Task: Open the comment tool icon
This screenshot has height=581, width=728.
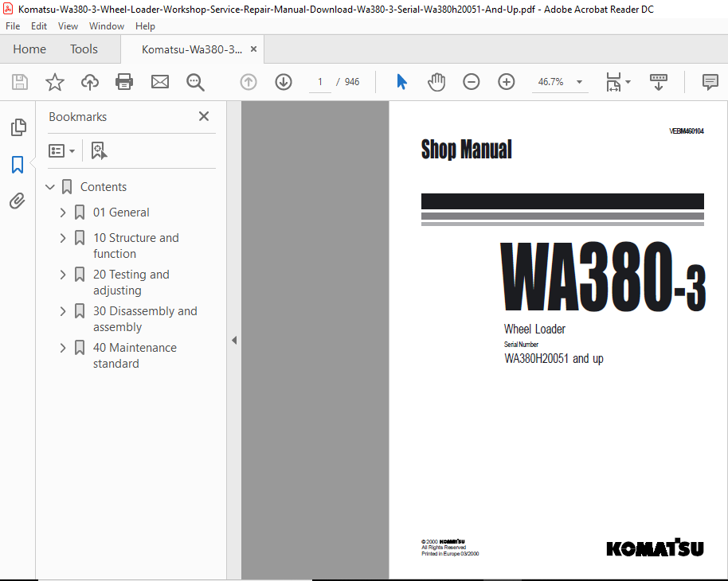Action: pyautogui.click(x=710, y=82)
